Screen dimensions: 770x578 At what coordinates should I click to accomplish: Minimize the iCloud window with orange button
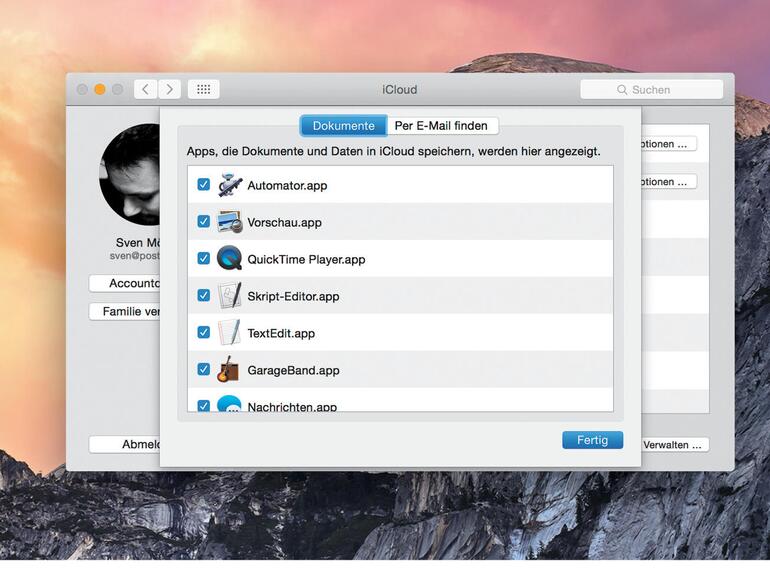click(x=100, y=89)
